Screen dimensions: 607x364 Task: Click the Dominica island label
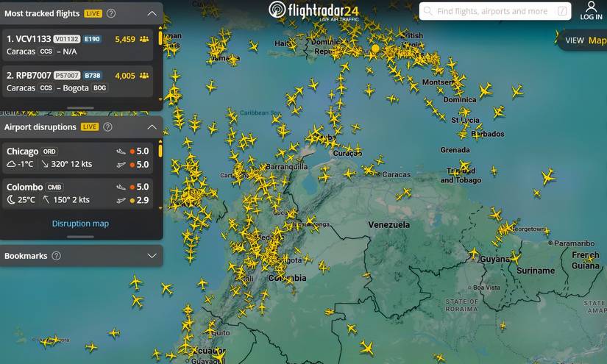[460, 100]
